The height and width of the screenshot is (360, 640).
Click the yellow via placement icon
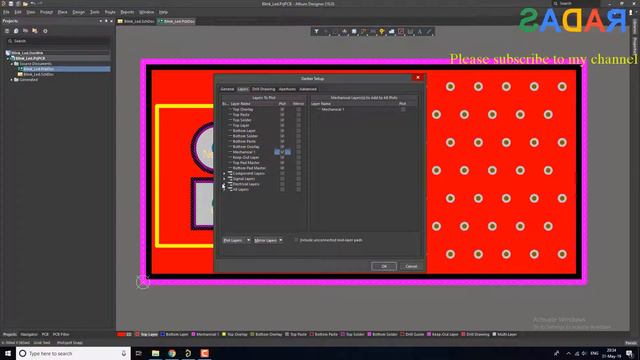382,31
